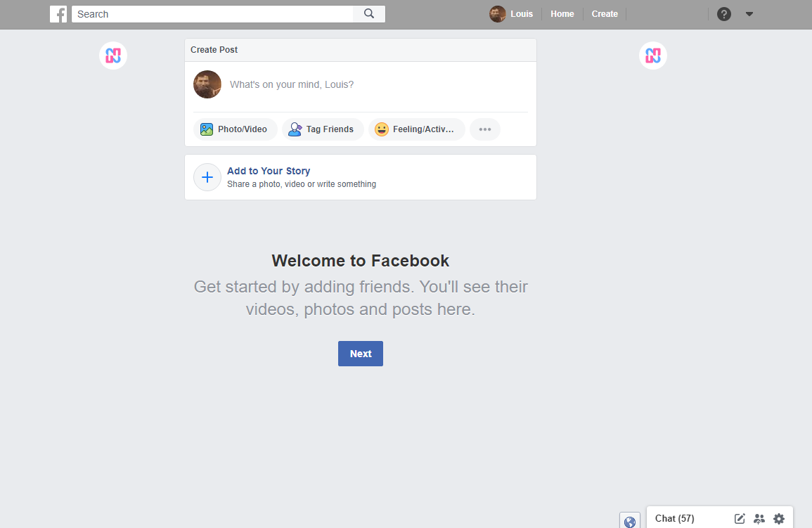Click the right pink-blue extension logo icon
This screenshot has width=812, height=528.
tap(652, 56)
